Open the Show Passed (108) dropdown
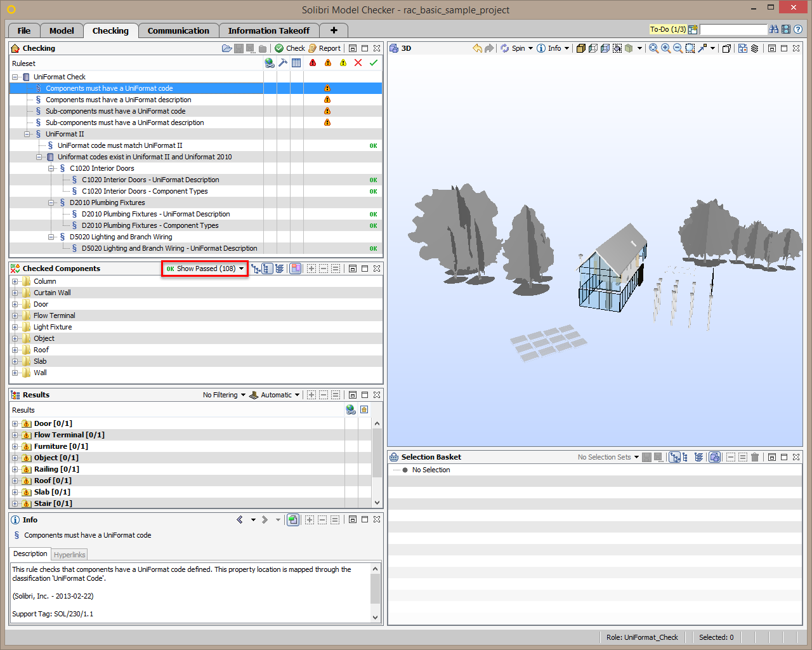This screenshot has width=812, height=650. tap(205, 269)
